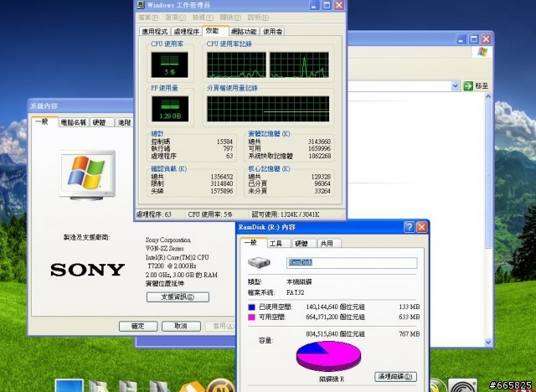Click the Windows XP monitor logo image
Viewport: 536px width, 392px height.
(87, 175)
